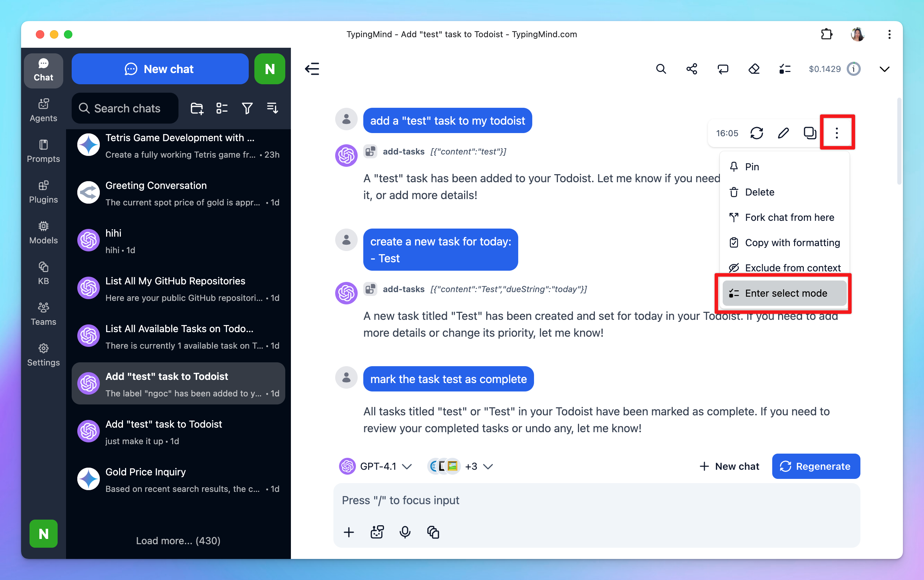Open List All My GitHub Repositories chat

coord(178,289)
